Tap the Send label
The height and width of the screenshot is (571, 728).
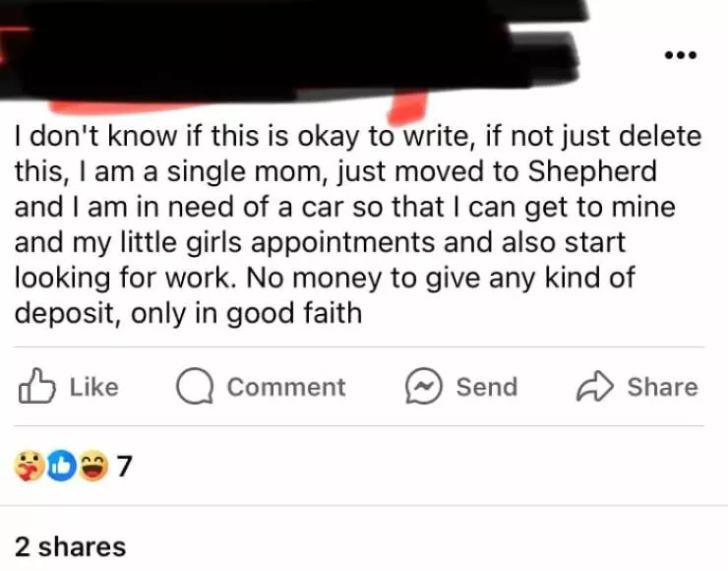tap(487, 387)
